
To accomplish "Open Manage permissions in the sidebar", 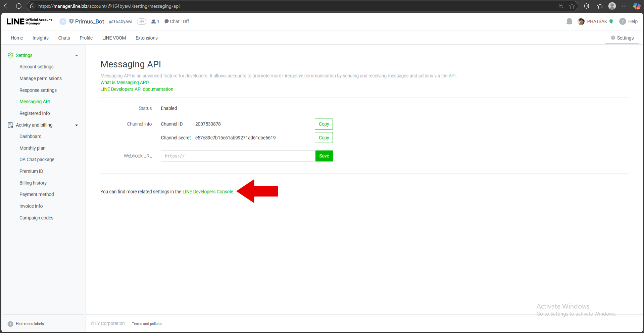I will 41,78.
